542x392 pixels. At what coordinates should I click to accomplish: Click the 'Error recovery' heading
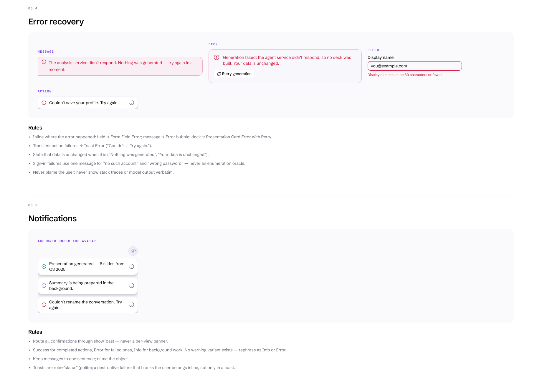(x=56, y=22)
